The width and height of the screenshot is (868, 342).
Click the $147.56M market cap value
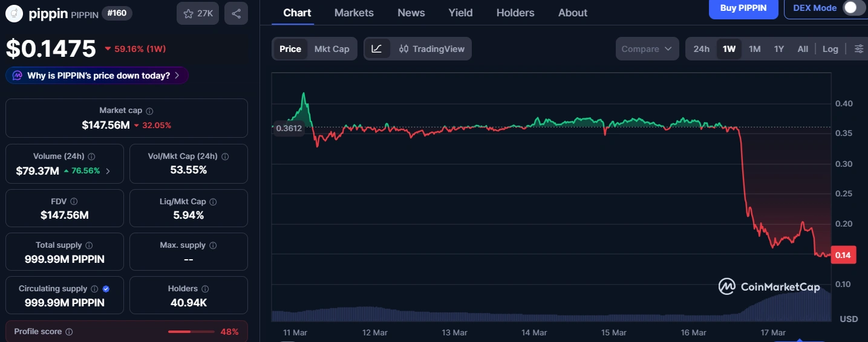click(106, 125)
